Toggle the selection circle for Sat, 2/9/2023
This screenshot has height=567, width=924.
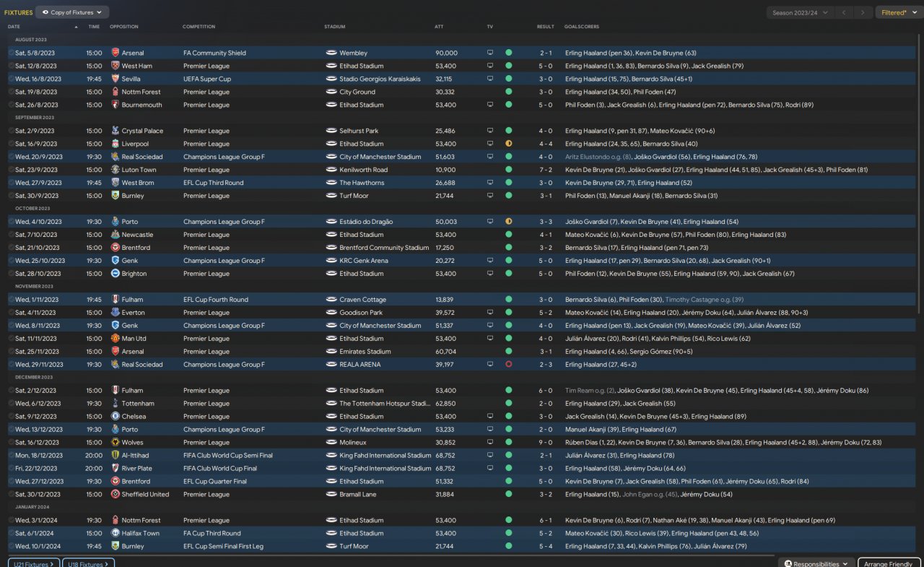[x=11, y=131]
